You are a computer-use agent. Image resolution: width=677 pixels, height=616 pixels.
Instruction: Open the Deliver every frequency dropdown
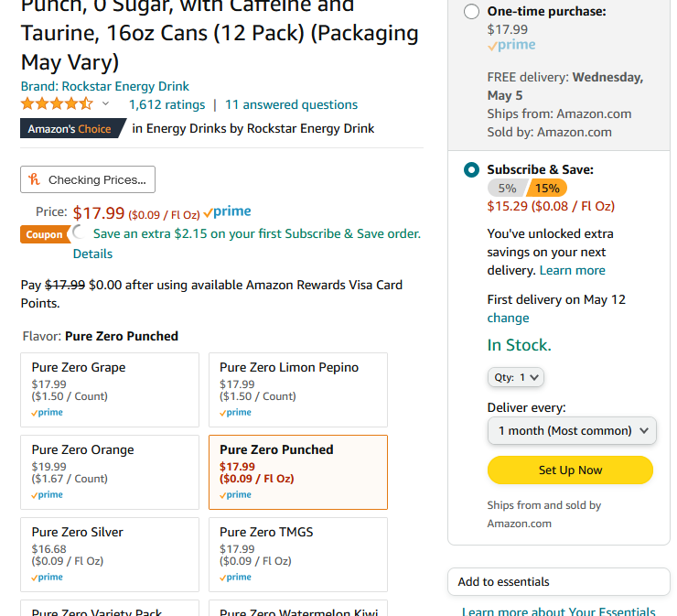(x=572, y=431)
